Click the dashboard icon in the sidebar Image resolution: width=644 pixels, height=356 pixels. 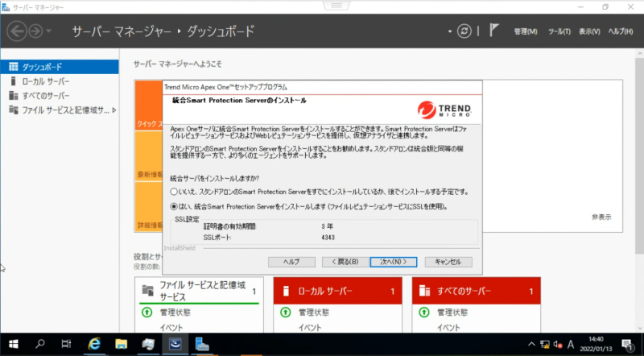click(x=14, y=67)
